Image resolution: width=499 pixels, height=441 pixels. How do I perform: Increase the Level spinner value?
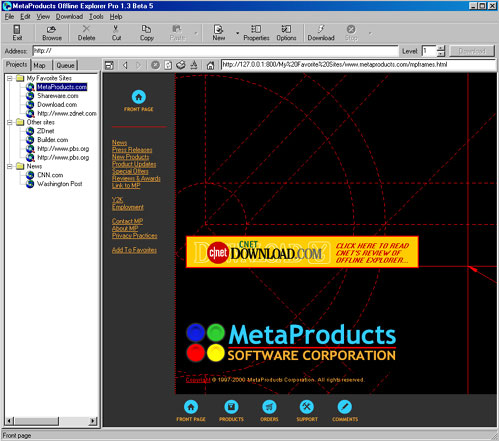[441, 48]
